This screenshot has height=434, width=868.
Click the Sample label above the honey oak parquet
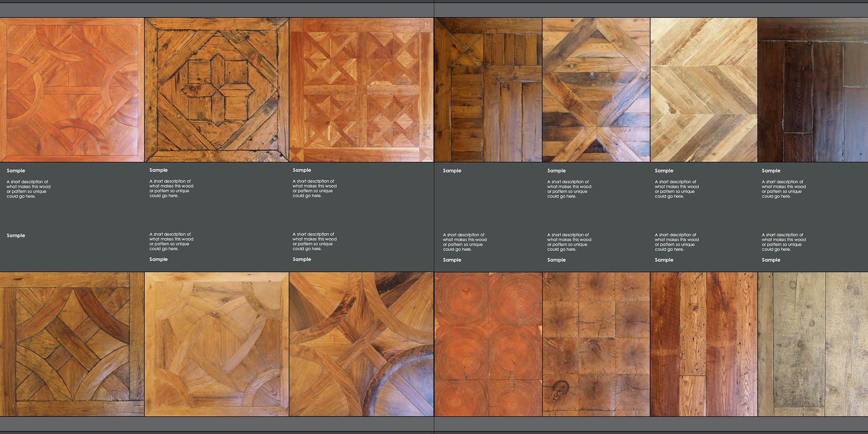[x=159, y=259]
